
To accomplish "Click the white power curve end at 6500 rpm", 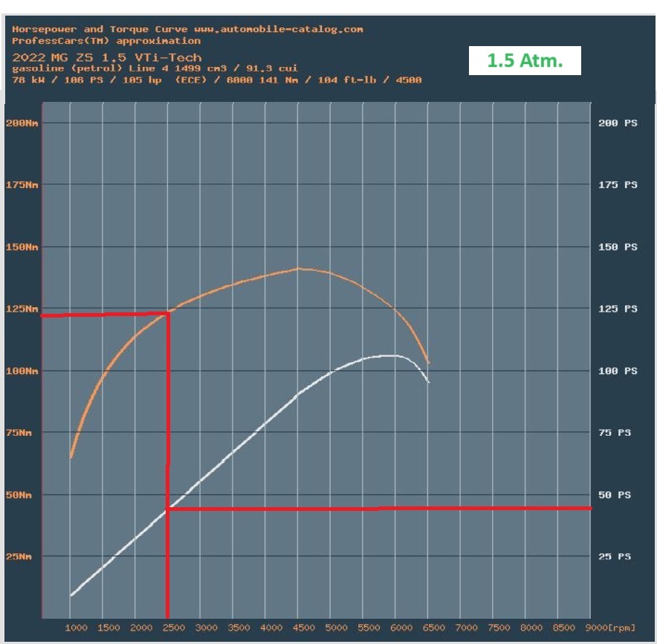I will [x=428, y=381].
